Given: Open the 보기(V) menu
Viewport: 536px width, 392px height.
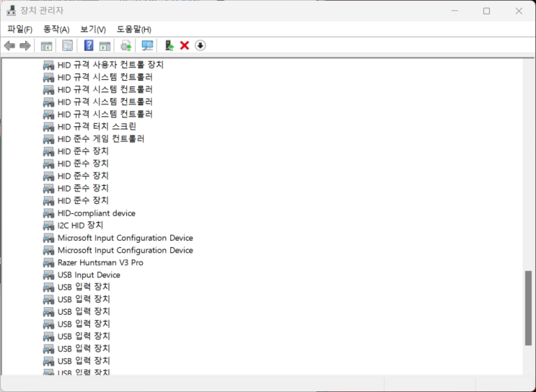Looking at the screenshot, I should click(x=93, y=30).
